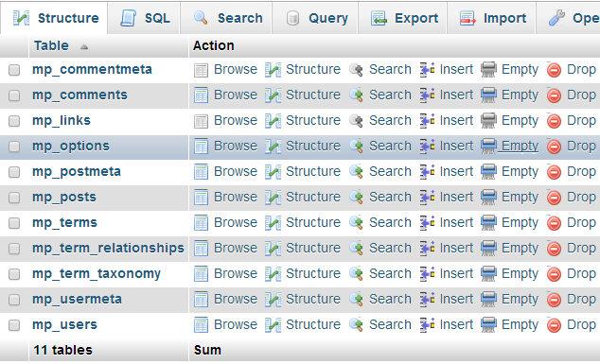Open the SQL tab

[145, 18]
